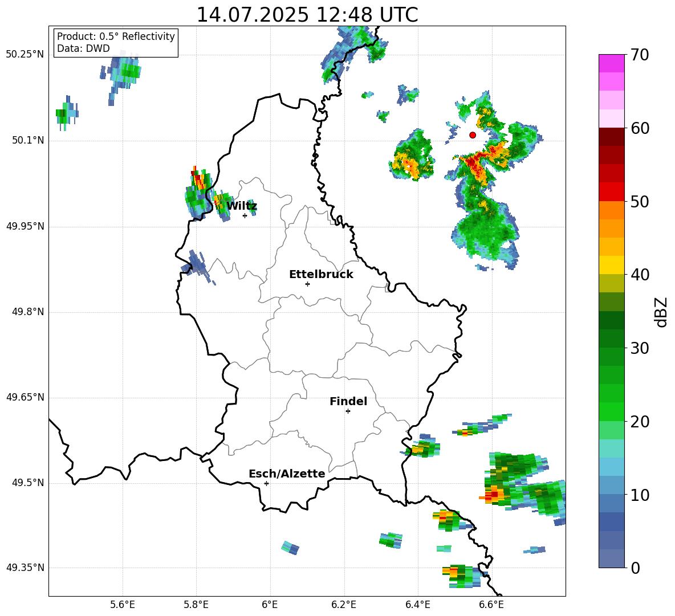This screenshot has height=616, width=675.
Task: Click the orange colorbar segment just below 50
Action: (611, 210)
